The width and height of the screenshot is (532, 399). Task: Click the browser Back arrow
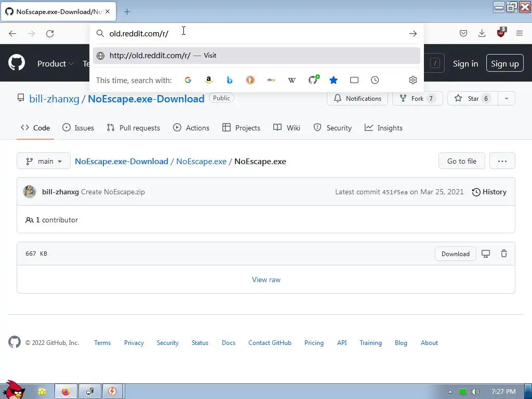[x=12, y=34]
